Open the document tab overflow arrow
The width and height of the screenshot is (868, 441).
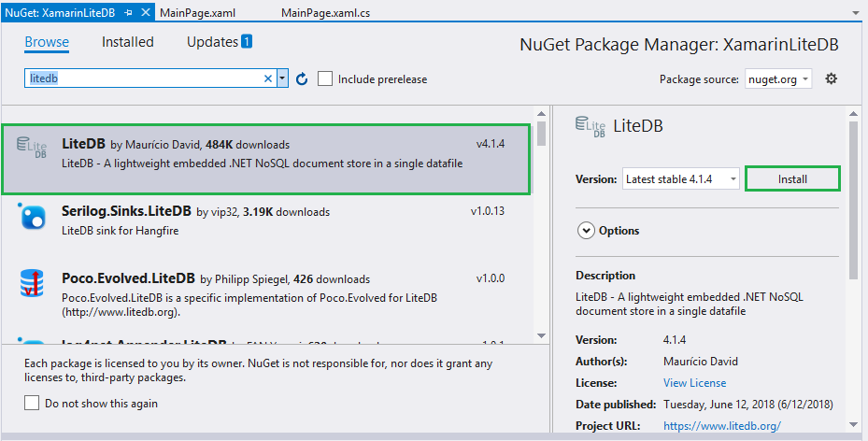(x=856, y=13)
